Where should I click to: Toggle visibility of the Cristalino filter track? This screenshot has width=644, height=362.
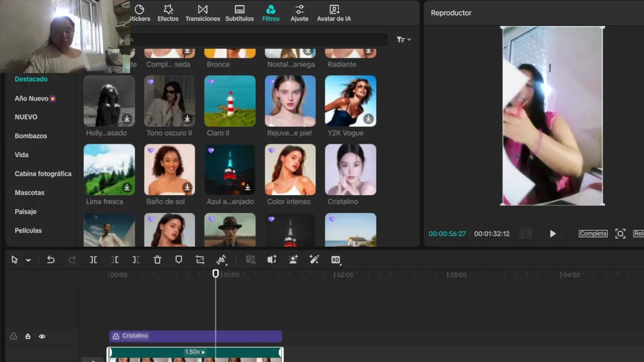coord(42,336)
